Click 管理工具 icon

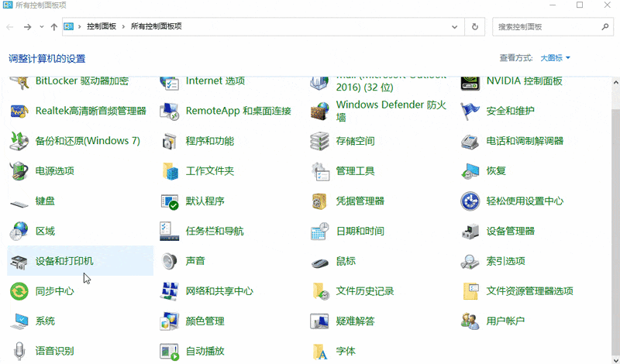(320, 171)
